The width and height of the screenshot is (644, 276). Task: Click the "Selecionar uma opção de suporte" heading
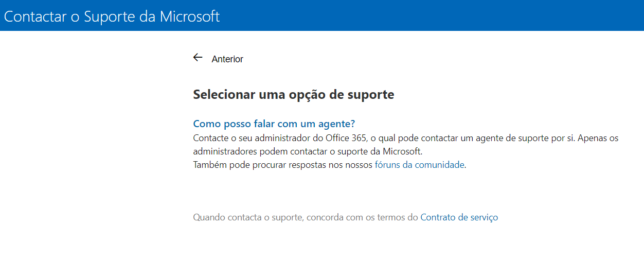293,95
